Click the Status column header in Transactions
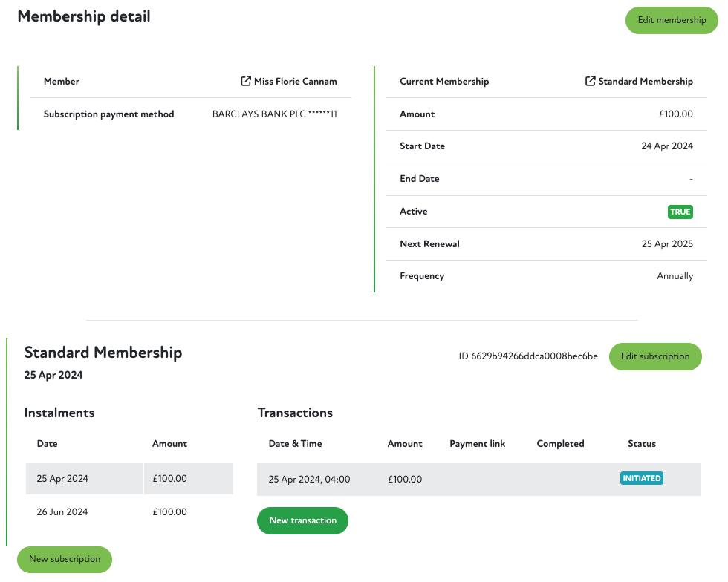 pyautogui.click(x=641, y=444)
